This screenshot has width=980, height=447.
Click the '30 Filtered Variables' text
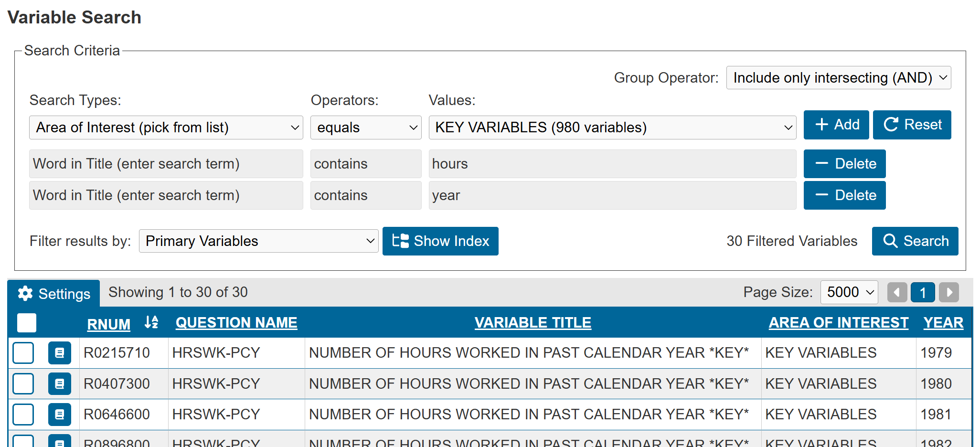tap(792, 241)
